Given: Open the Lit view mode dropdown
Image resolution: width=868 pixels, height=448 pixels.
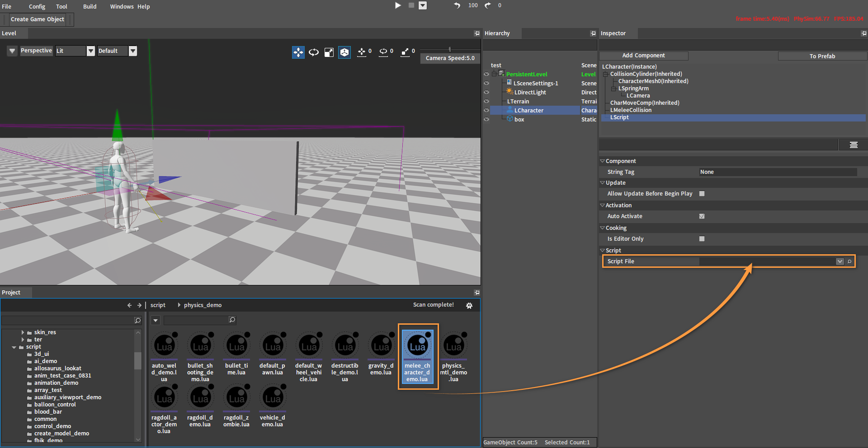Looking at the screenshot, I should point(91,51).
